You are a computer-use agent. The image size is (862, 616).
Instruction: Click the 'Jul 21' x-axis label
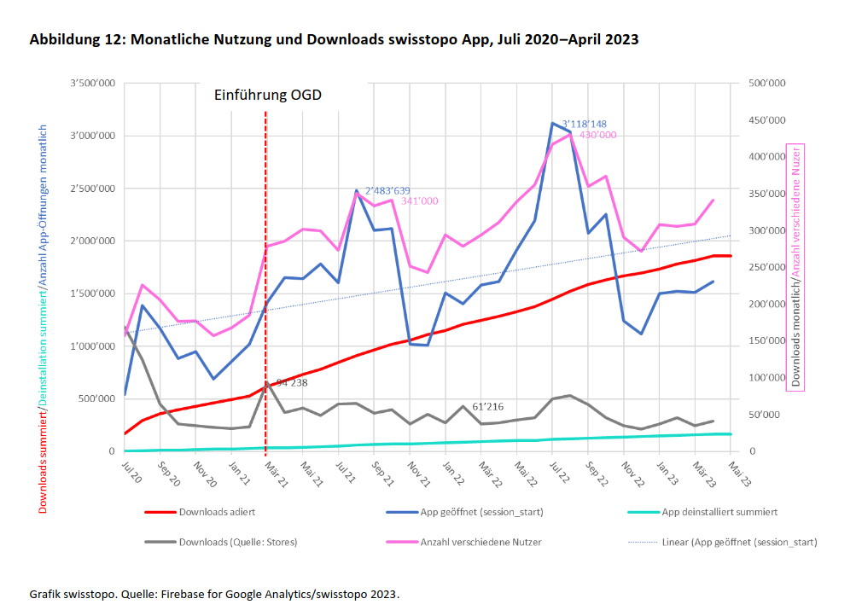click(x=346, y=472)
